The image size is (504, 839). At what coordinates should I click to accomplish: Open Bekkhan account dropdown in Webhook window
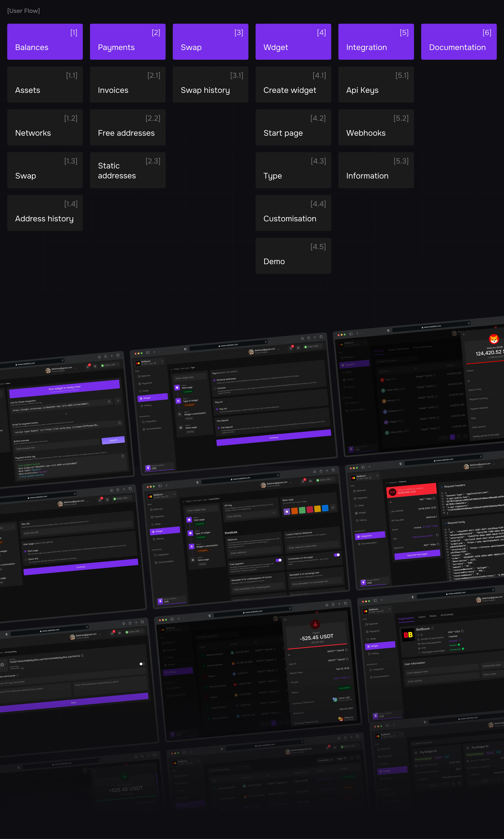(494, 464)
